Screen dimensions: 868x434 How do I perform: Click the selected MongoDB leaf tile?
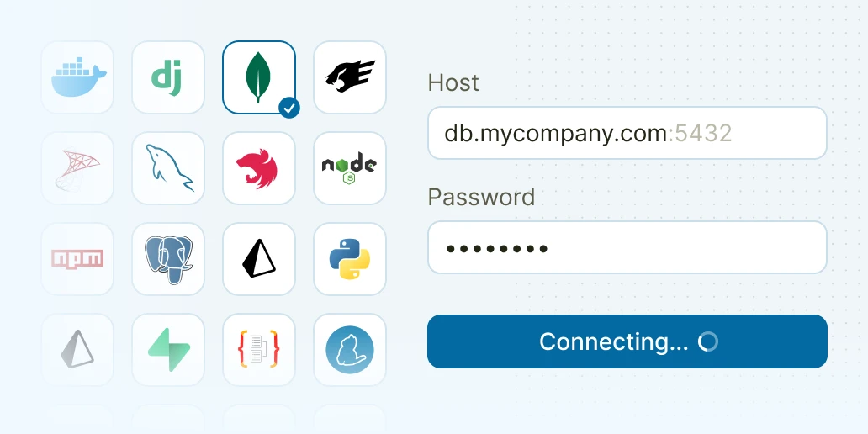(259, 77)
